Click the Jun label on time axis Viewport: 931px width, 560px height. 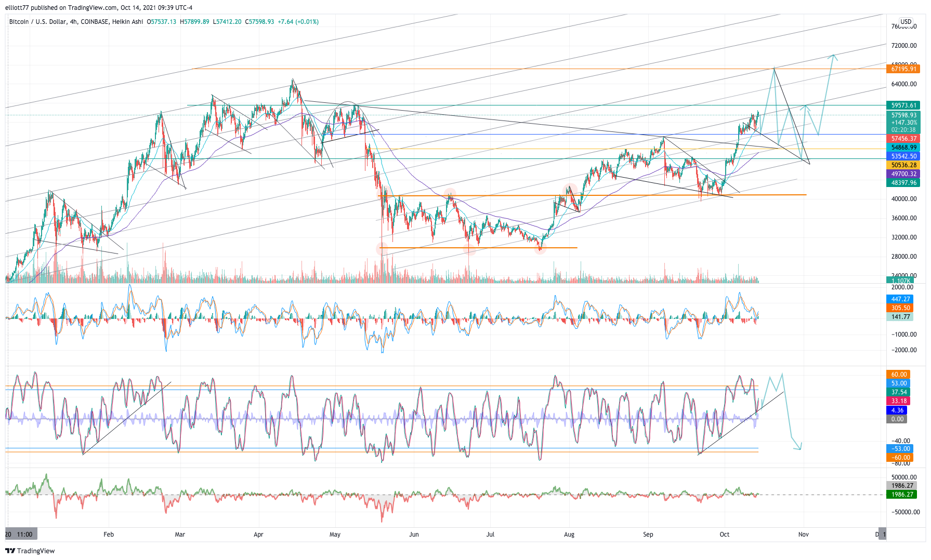point(414,535)
